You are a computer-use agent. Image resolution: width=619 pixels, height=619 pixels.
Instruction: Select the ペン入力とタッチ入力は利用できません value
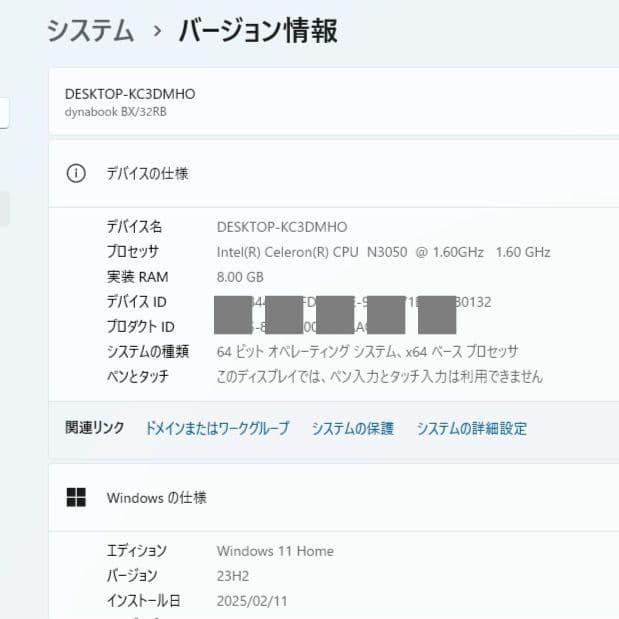pyautogui.click(x=380, y=376)
